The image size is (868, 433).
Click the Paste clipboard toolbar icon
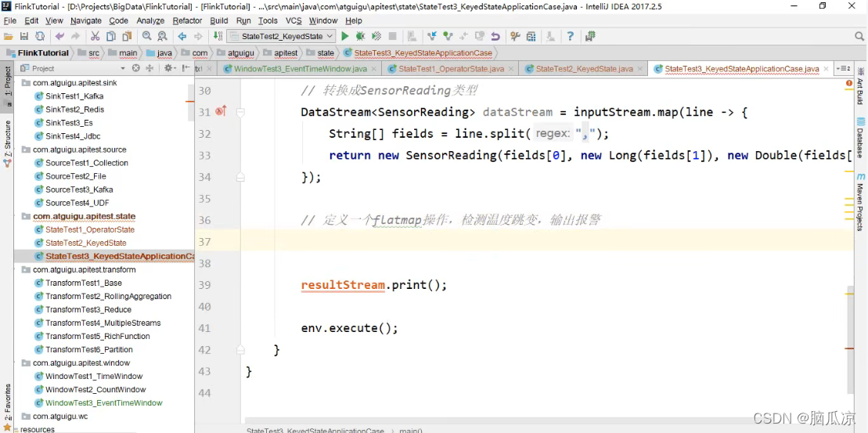point(128,36)
